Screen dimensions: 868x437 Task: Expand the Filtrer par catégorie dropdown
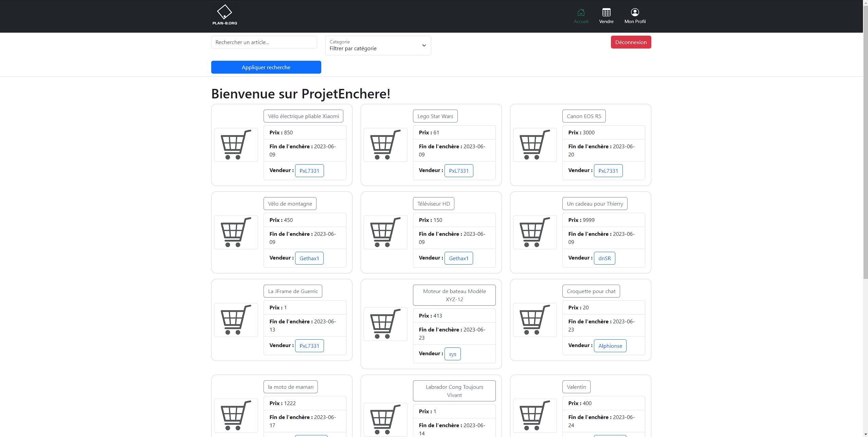378,45
